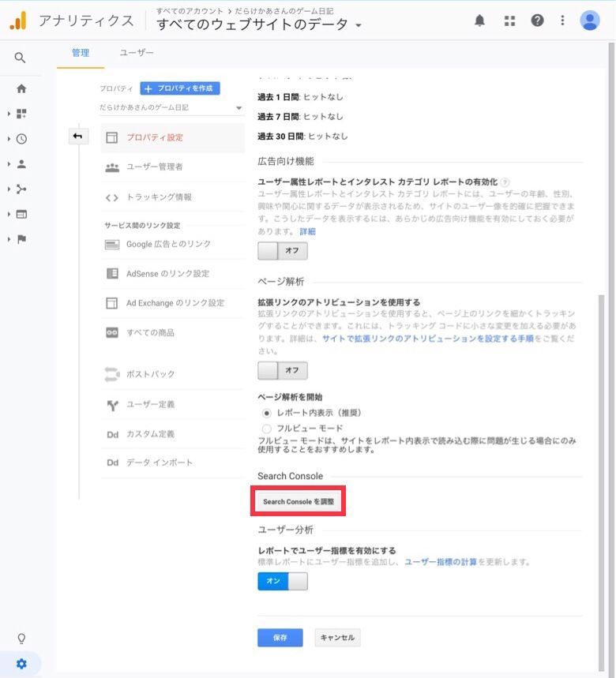Click the Analytics logo icon
616x678 pixels.
pos(19,21)
